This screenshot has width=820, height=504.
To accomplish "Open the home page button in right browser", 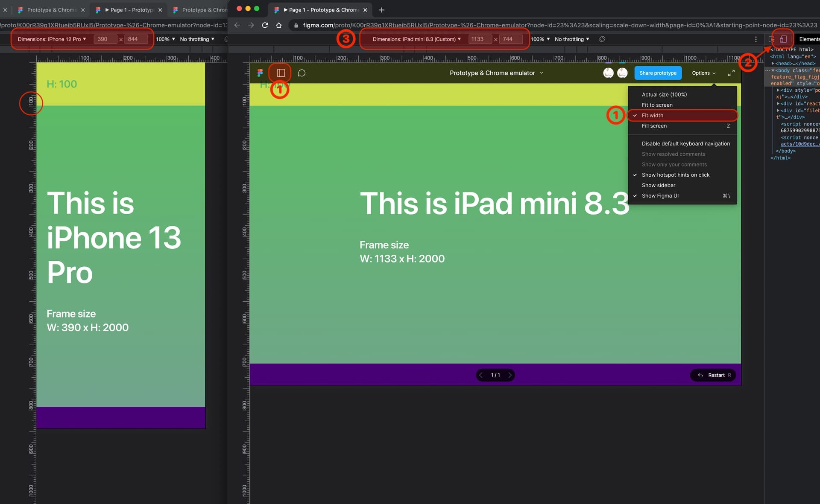I will pyautogui.click(x=278, y=25).
